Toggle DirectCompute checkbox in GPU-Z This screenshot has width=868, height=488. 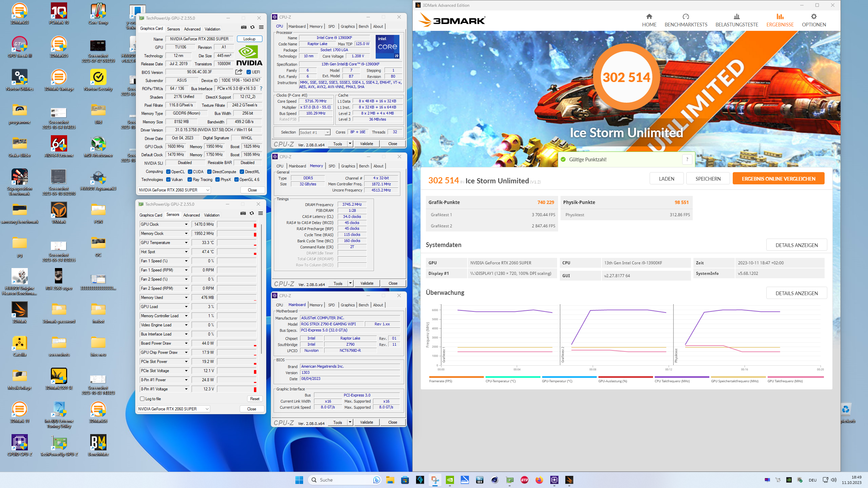tap(209, 172)
